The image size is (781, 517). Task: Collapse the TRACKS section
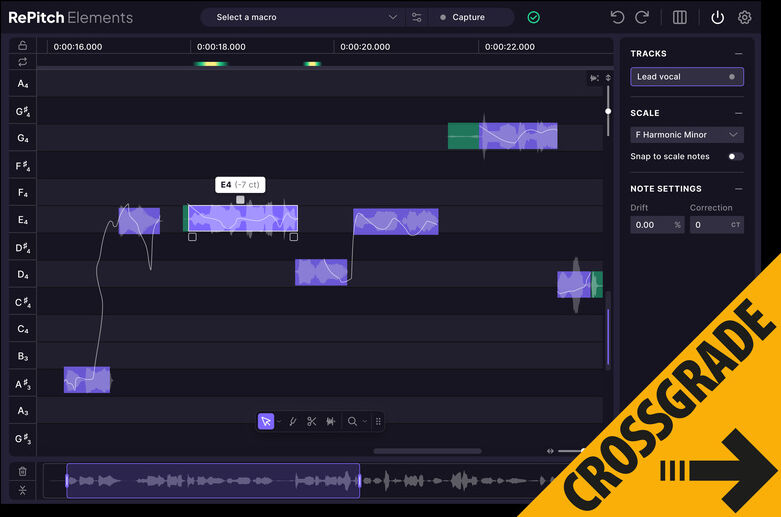738,53
